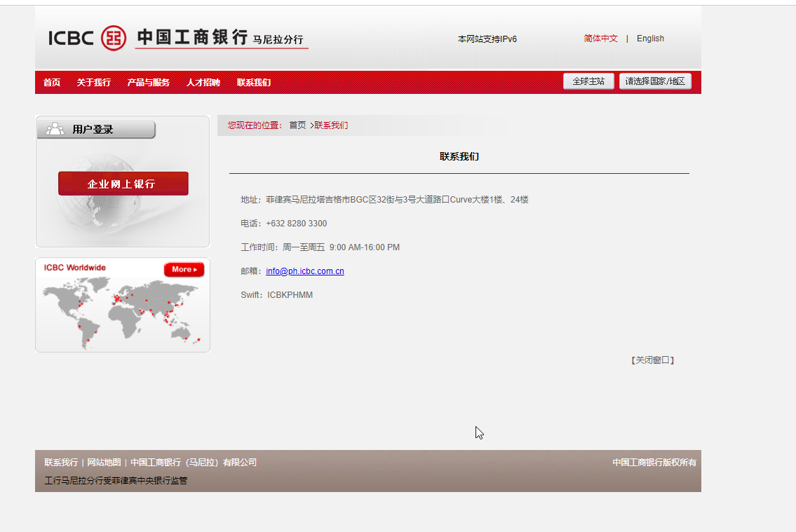796x532 pixels.
Task: Click 【关闭窗口】 close window link
Action: pyautogui.click(x=652, y=360)
